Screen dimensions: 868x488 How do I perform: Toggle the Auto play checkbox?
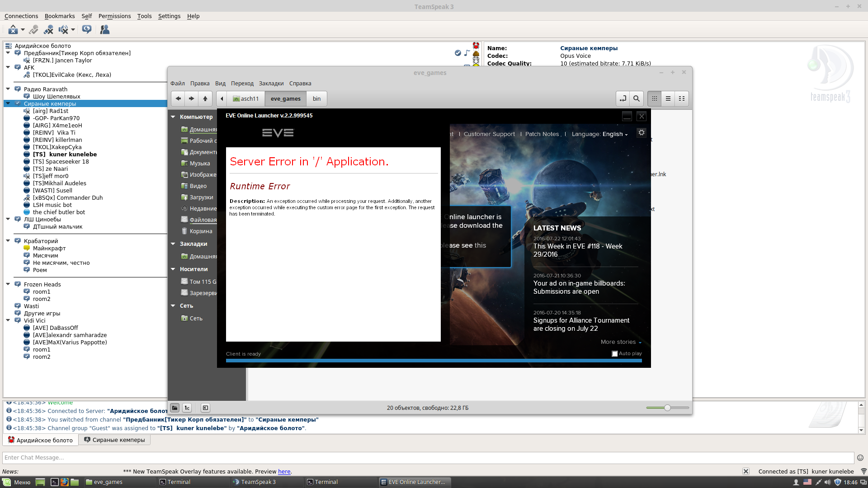615,354
